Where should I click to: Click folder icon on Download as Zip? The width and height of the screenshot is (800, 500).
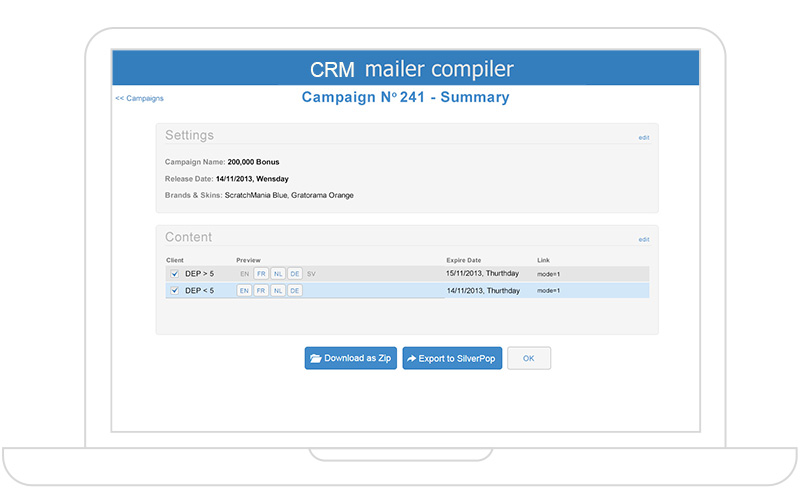coord(316,358)
